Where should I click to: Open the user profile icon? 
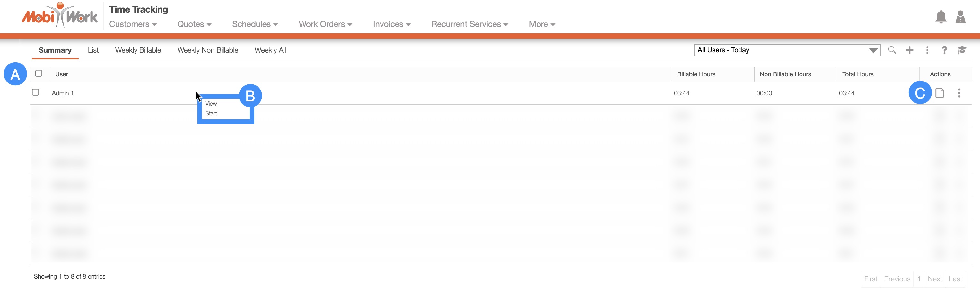tap(960, 17)
